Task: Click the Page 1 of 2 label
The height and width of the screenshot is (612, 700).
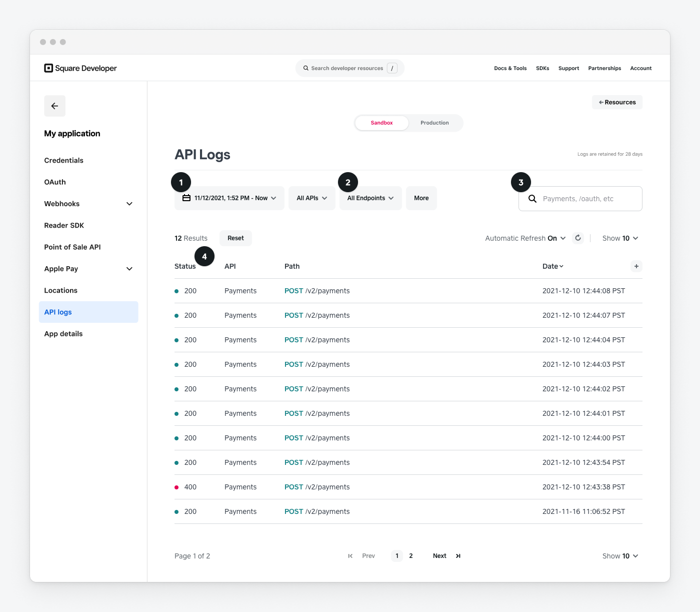Action: pyautogui.click(x=192, y=556)
